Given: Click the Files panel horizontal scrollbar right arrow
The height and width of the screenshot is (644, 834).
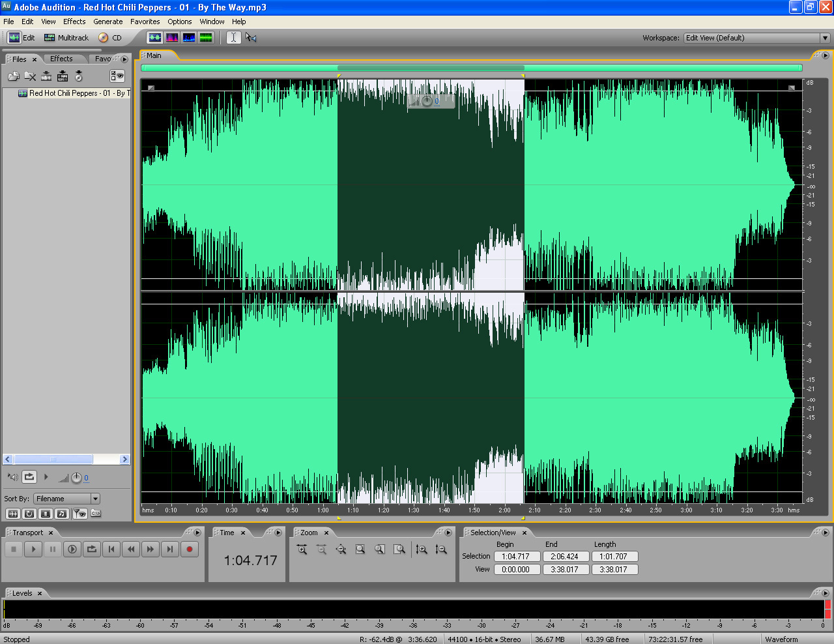Looking at the screenshot, I should coord(124,460).
